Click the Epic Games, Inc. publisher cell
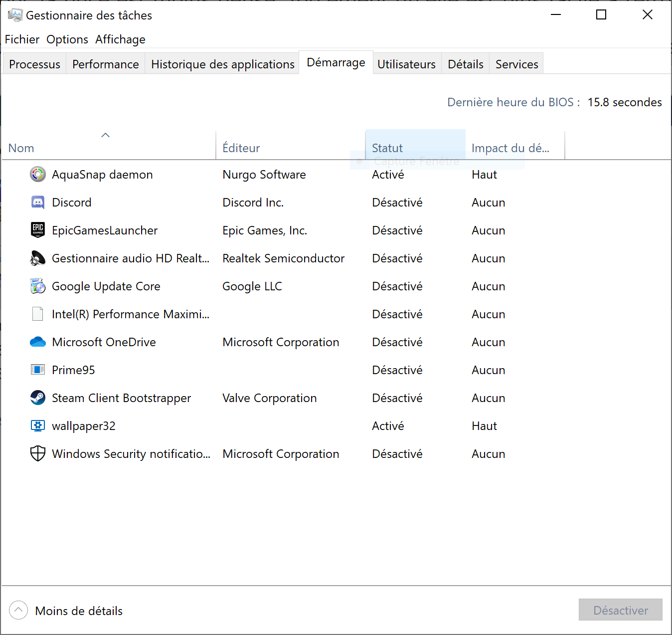 click(265, 230)
